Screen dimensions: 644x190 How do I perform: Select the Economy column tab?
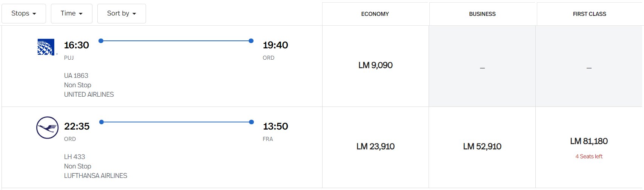tap(375, 14)
